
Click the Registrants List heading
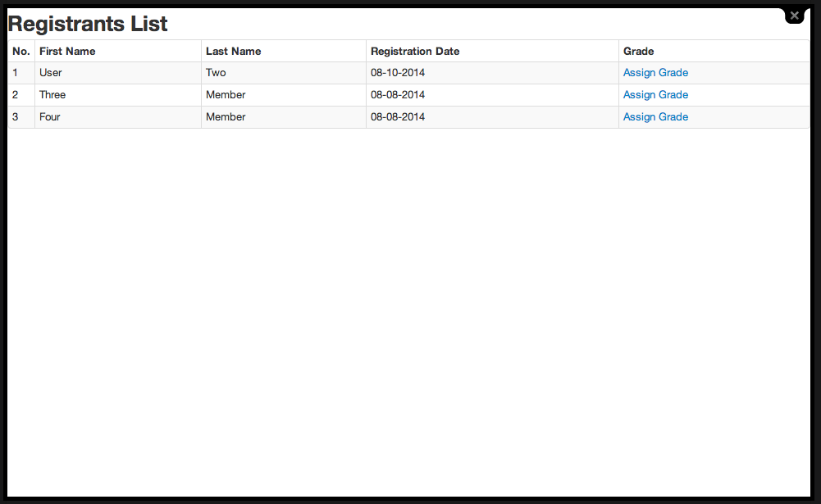(x=88, y=24)
